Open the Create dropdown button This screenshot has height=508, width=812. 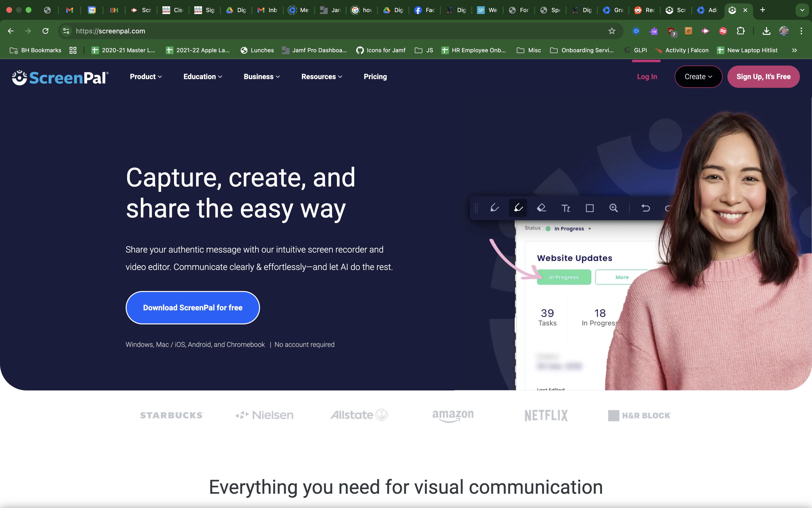click(x=698, y=77)
